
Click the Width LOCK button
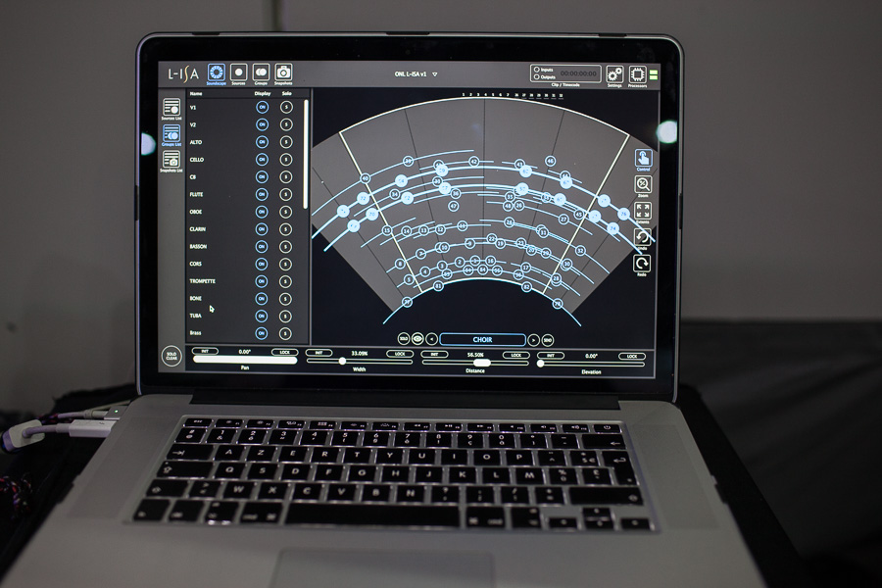400,354
